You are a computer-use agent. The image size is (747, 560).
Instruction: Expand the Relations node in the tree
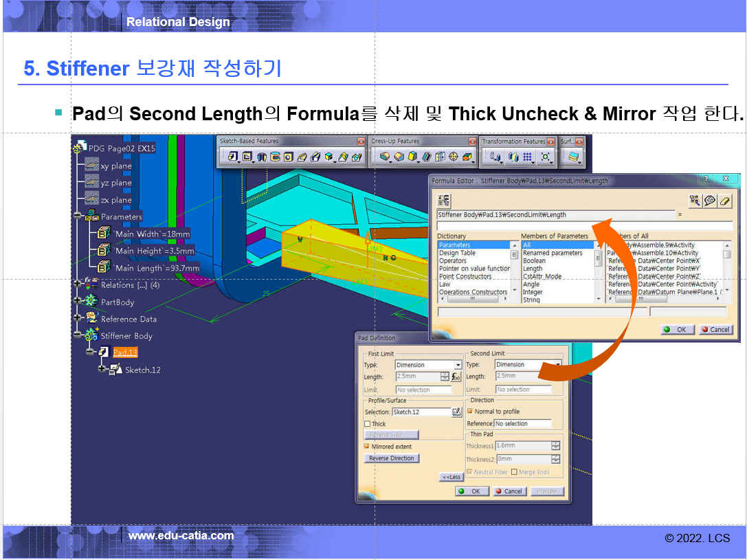pos(78,284)
